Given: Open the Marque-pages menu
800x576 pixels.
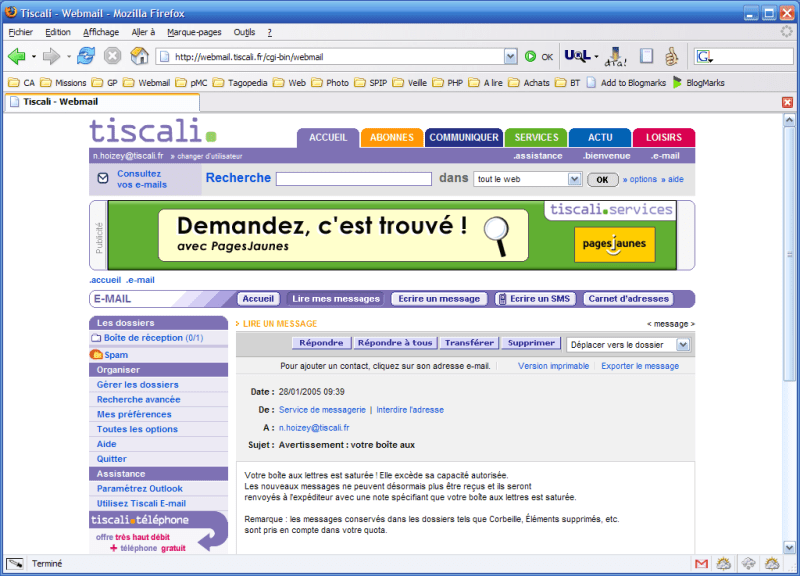Looking at the screenshot, I should coord(194,32).
